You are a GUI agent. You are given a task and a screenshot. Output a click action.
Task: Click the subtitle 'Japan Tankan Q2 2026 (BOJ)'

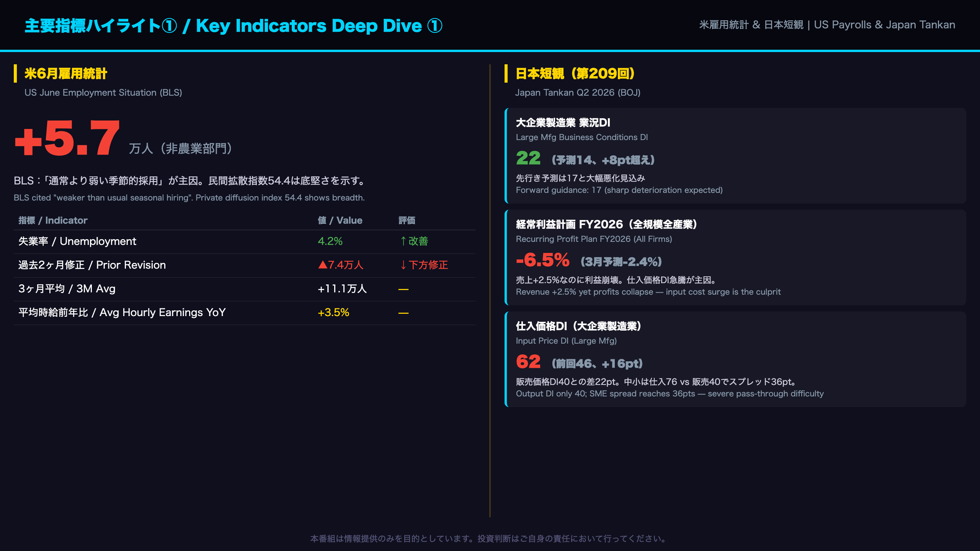tap(578, 93)
